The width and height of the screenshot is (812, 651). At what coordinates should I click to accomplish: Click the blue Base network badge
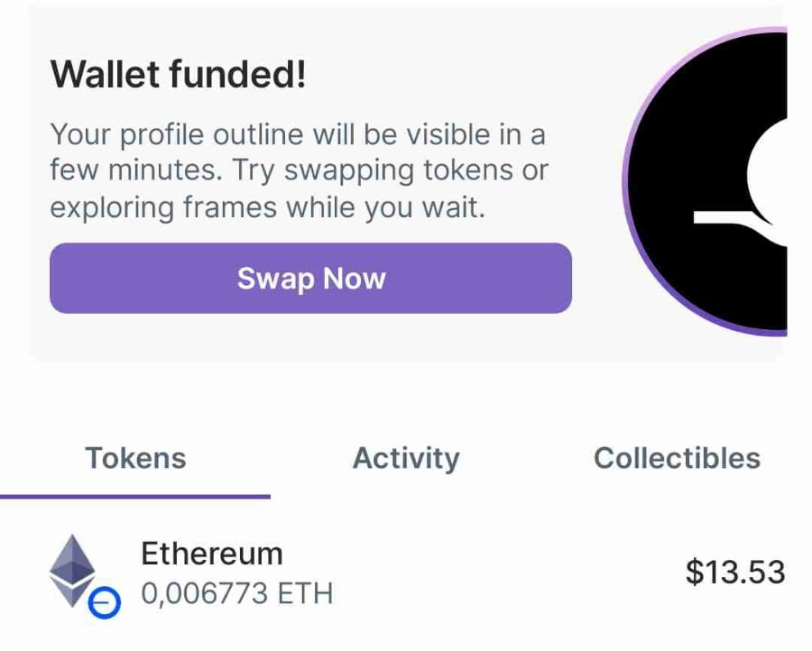tap(104, 602)
